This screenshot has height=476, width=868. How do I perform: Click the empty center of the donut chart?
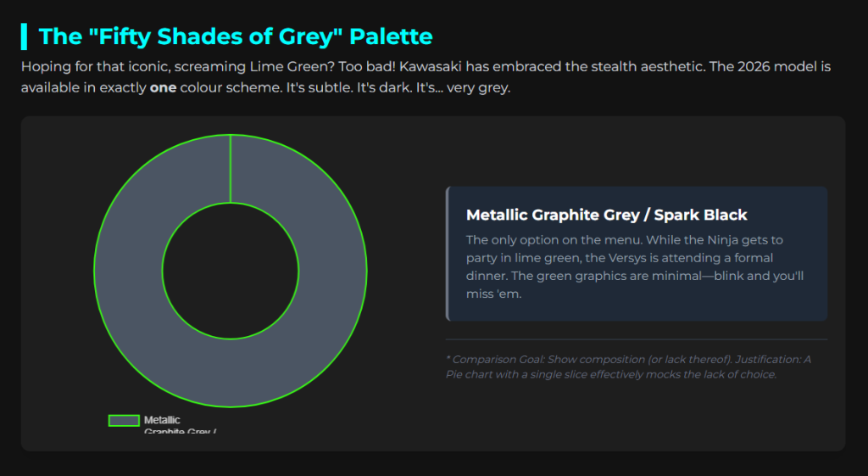pyautogui.click(x=230, y=272)
